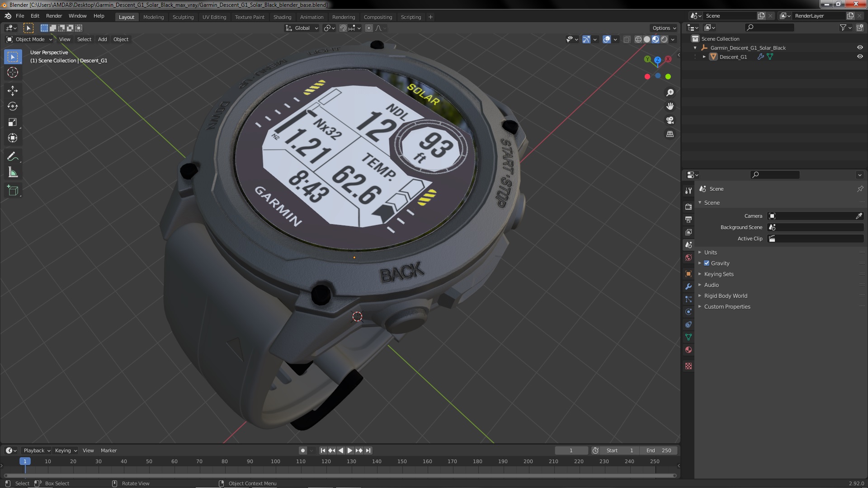This screenshot has width=868, height=488.
Task: Jump to first frame
Action: pyautogui.click(x=323, y=450)
